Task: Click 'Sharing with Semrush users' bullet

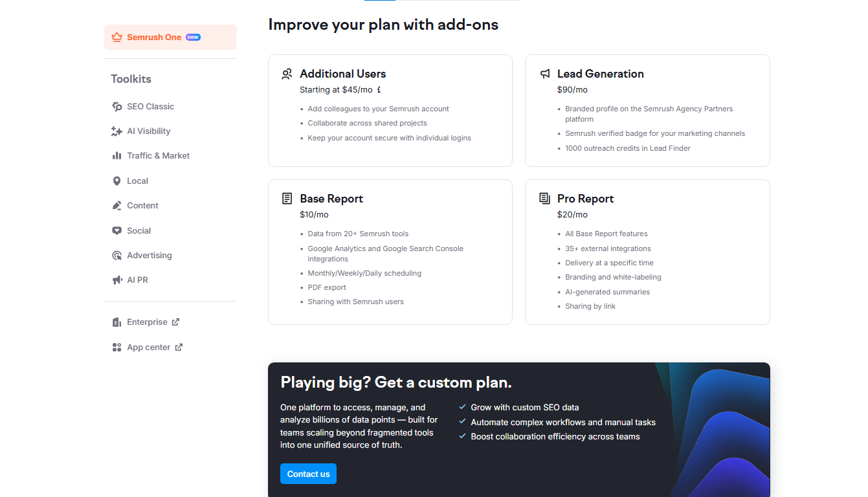Action: tap(355, 302)
